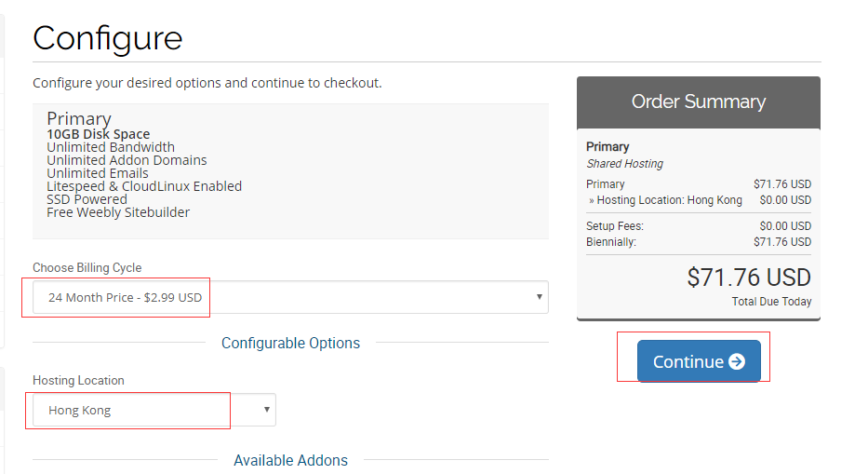Select the Order Summary header bar

(x=698, y=102)
